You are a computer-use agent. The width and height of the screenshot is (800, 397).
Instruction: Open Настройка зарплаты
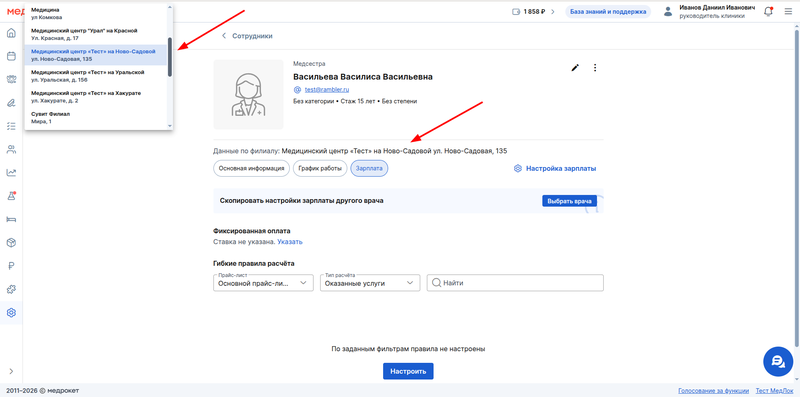click(555, 168)
